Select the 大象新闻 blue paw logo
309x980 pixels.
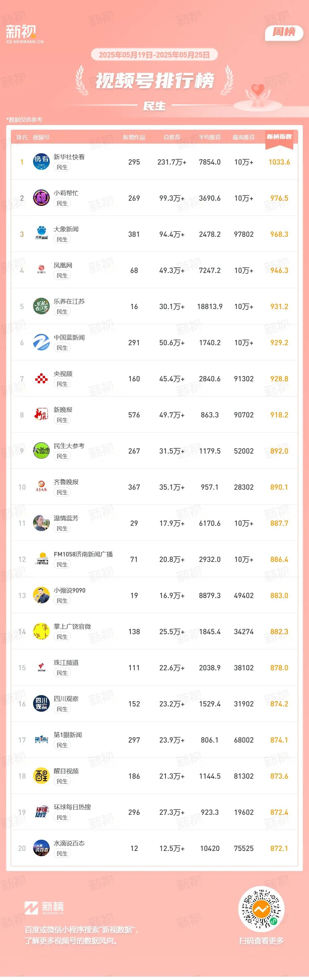coord(41,234)
